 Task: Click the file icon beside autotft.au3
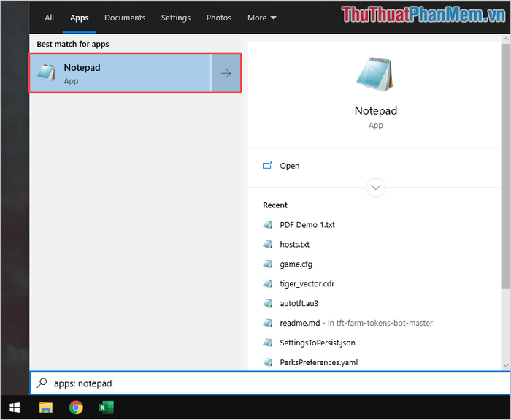click(x=268, y=303)
